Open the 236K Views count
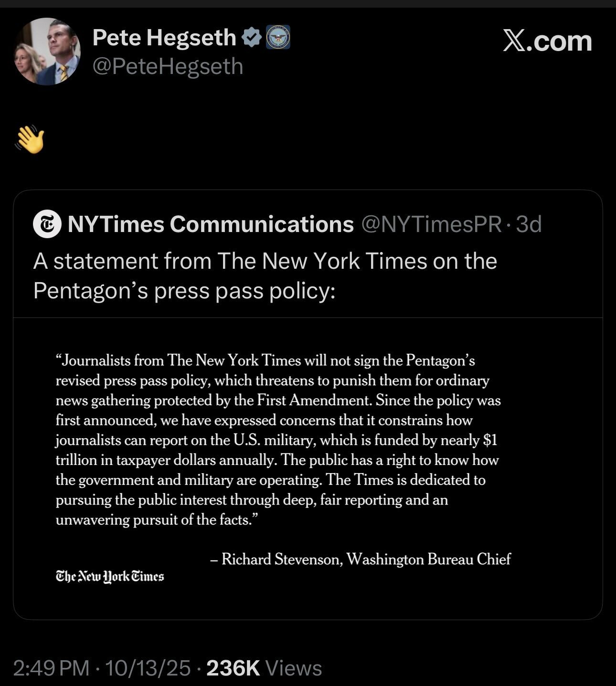Image resolution: width=616 pixels, height=686 pixels. tap(233, 668)
